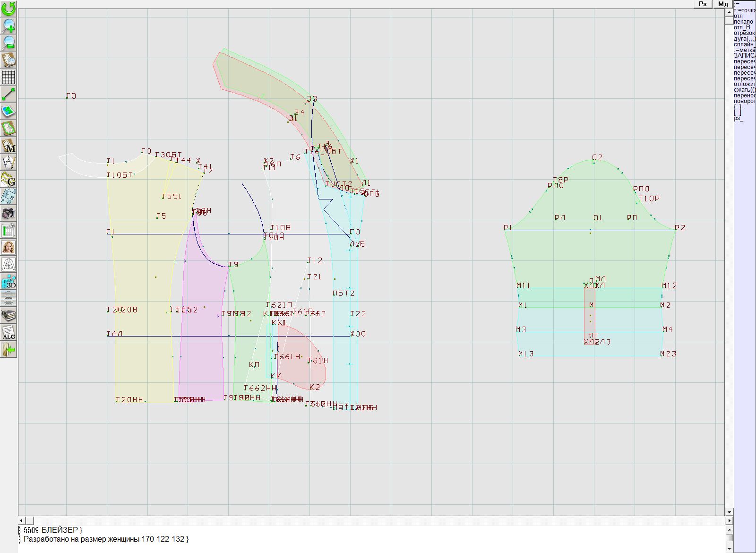
Task: Click the exit door with green arrow icon
Action: [9, 350]
